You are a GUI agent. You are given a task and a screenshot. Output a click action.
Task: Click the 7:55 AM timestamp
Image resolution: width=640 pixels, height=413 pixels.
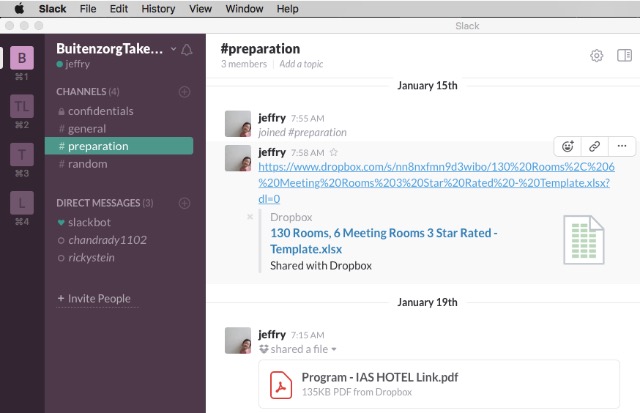308,119
